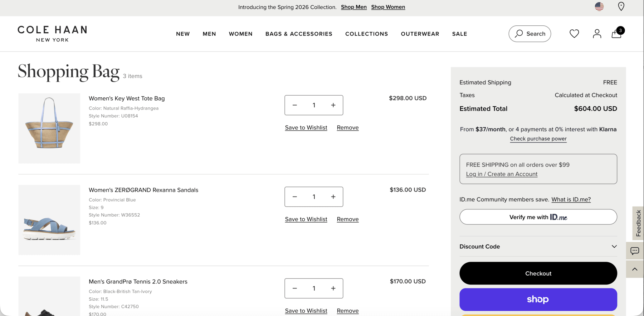Click the Verify me with ID.me button
This screenshot has width=644, height=316.
tap(538, 217)
